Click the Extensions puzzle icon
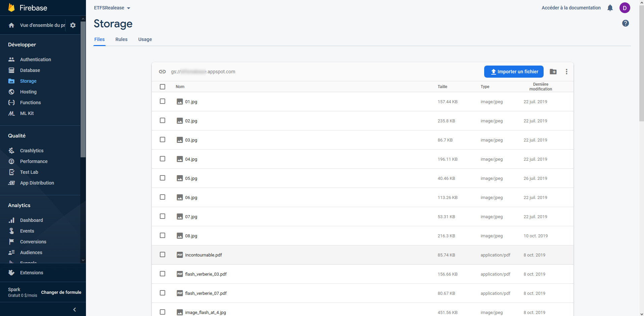Viewport: 644px width, 316px height. coord(11,273)
